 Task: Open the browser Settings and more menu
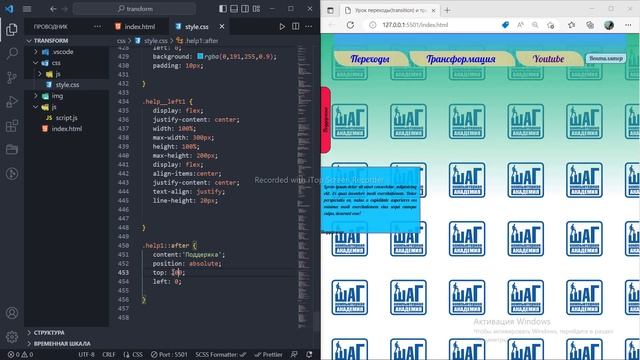point(628,25)
